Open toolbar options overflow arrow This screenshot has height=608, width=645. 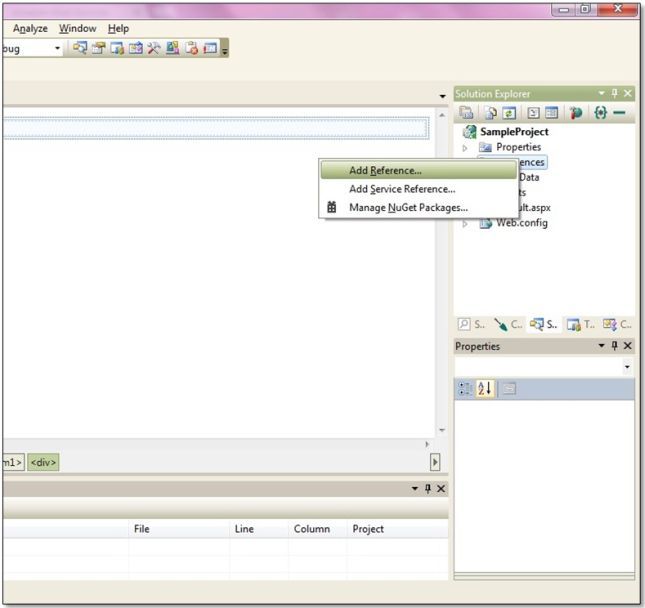point(225,51)
